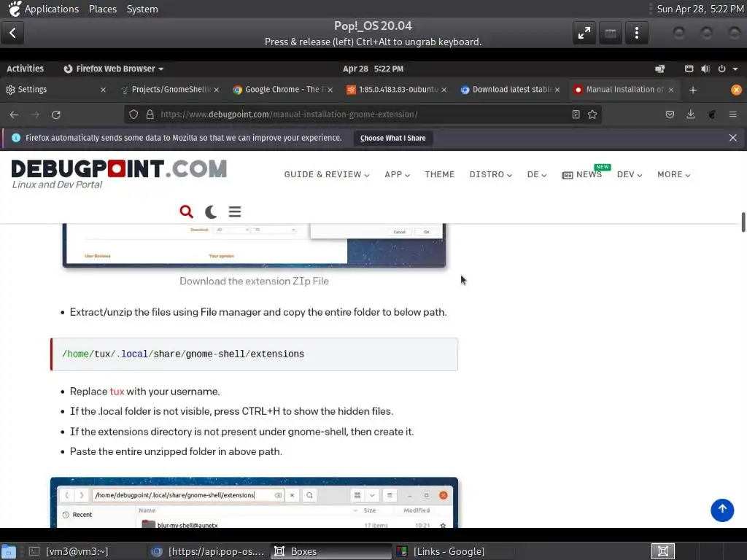Click the GNOME foot logo
The height and width of the screenshot is (560, 747).
15,9
